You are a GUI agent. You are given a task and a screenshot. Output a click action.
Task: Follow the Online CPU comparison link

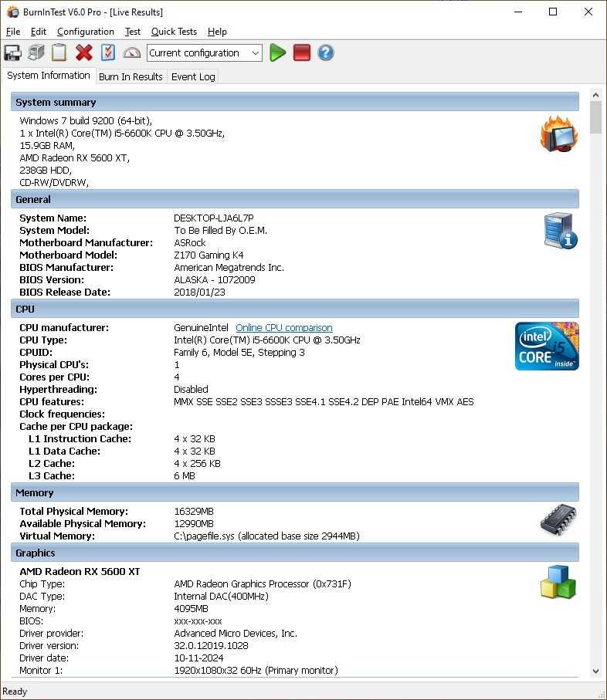pos(284,328)
